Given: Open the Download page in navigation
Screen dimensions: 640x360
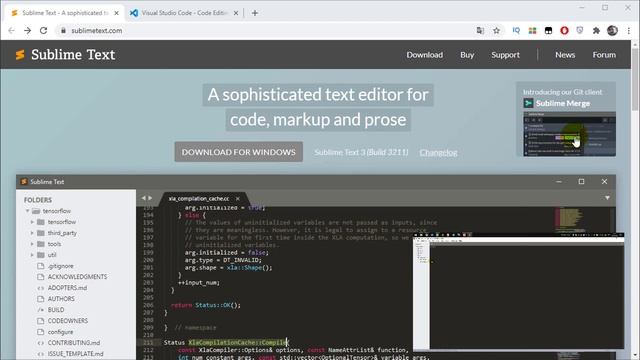Looking at the screenshot, I should coord(424,55).
